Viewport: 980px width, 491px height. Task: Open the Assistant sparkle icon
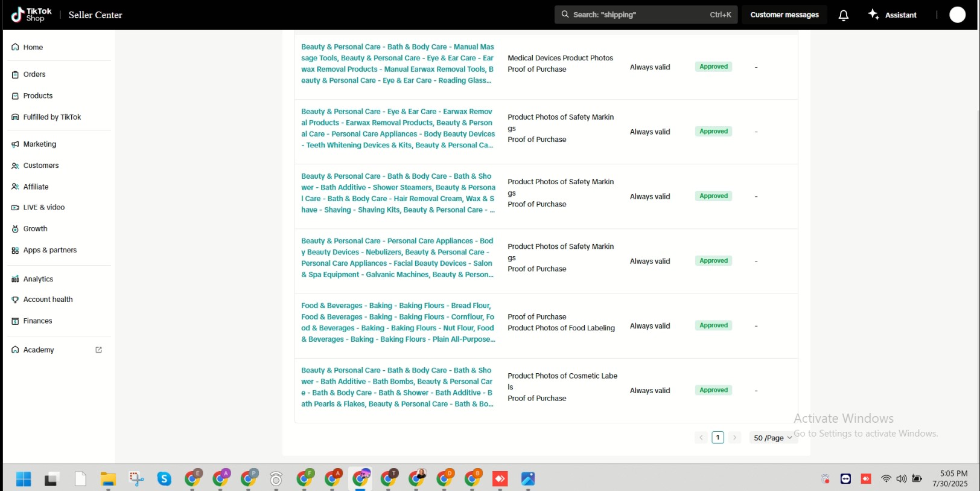[x=873, y=14]
